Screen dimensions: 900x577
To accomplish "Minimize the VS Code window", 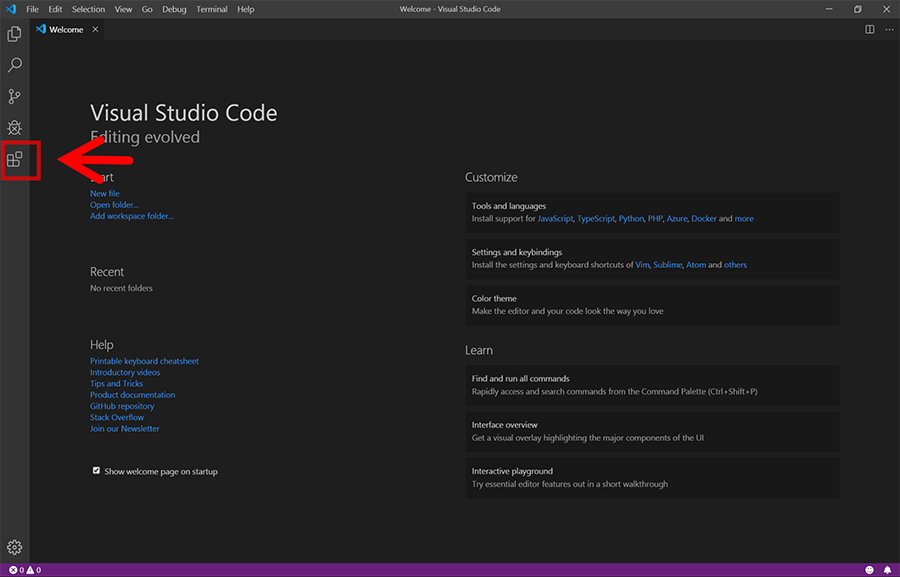I will [829, 9].
